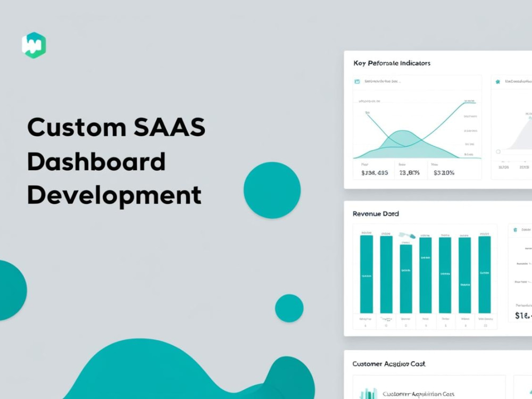Click the teal star icon in the second indicators card
The height and width of the screenshot is (399, 532).
tap(498, 81)
